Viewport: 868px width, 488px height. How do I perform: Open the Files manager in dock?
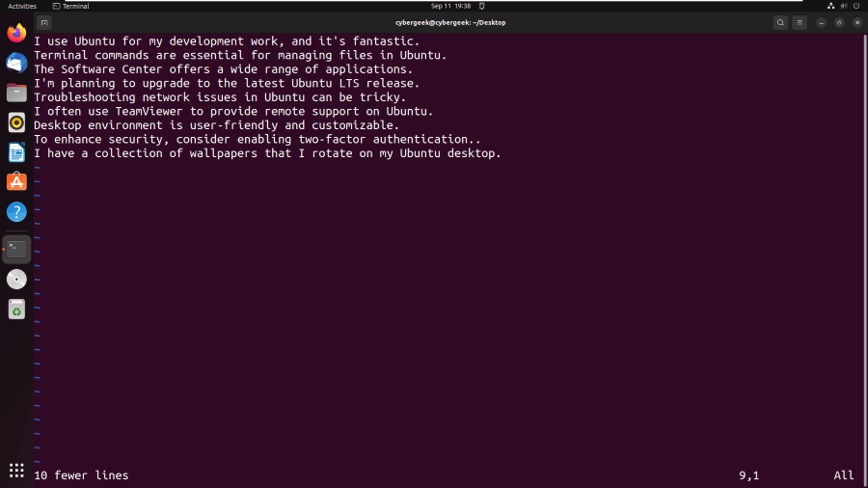pyautogui.click(x=16, y=93)
